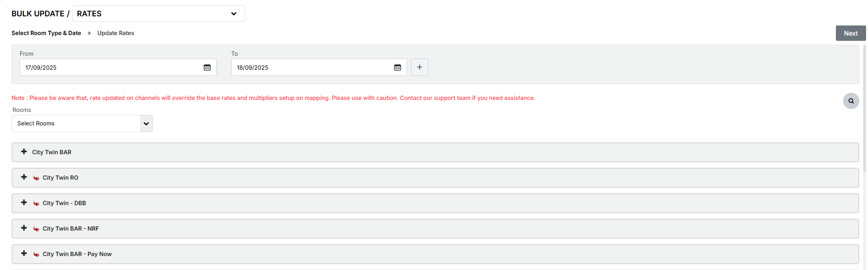Screen dimensions: 868x270
Task: Expand the City Twin - DBB row
Action: (x=24, y=203)
